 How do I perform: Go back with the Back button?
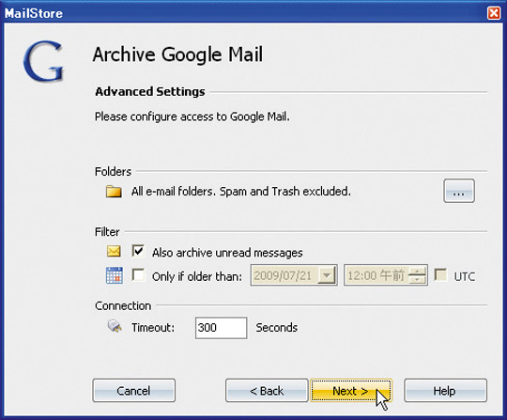point(267,391)
